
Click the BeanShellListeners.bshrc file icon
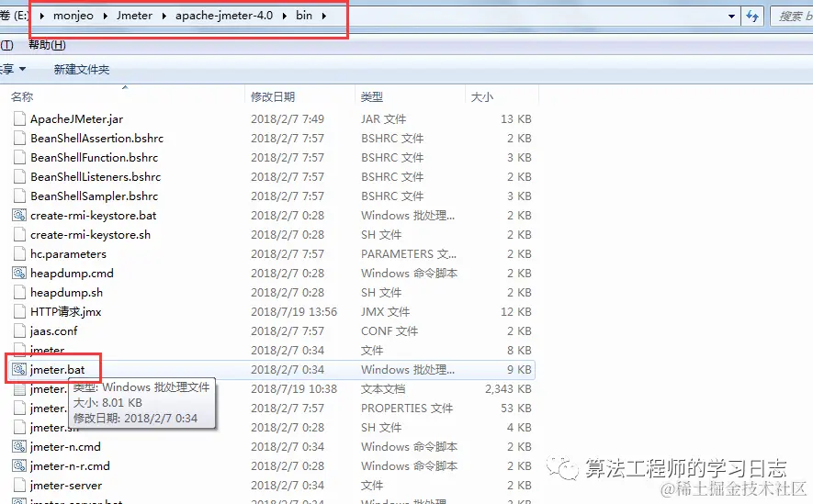click(x=19, y=176)
